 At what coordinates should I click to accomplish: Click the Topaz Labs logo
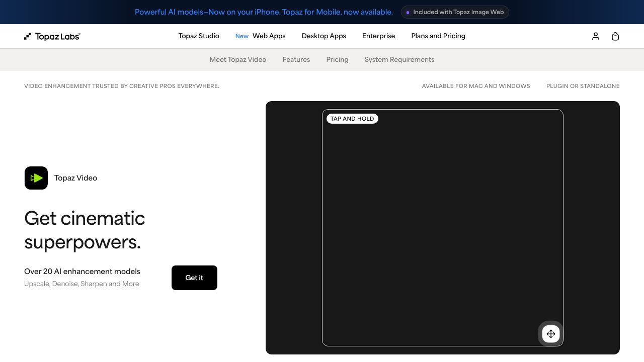(52, 36)
